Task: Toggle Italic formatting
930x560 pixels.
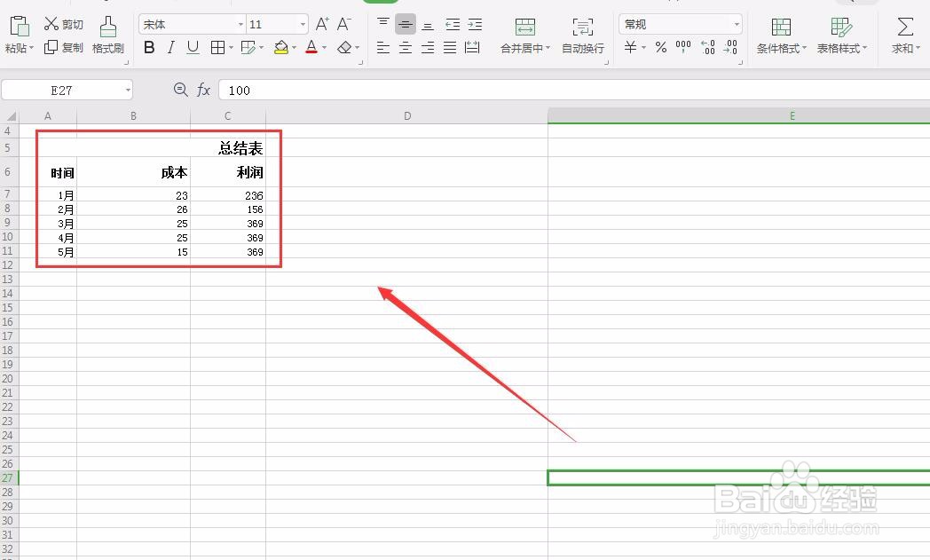Action: pyautogui.click(x=170, y=48)
